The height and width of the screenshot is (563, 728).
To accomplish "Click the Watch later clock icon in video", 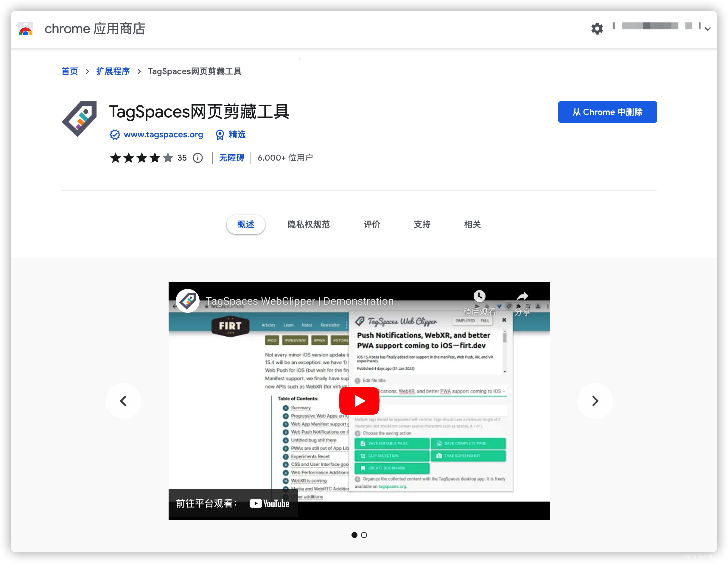I will pyautogui.click(x=479, y=296).
